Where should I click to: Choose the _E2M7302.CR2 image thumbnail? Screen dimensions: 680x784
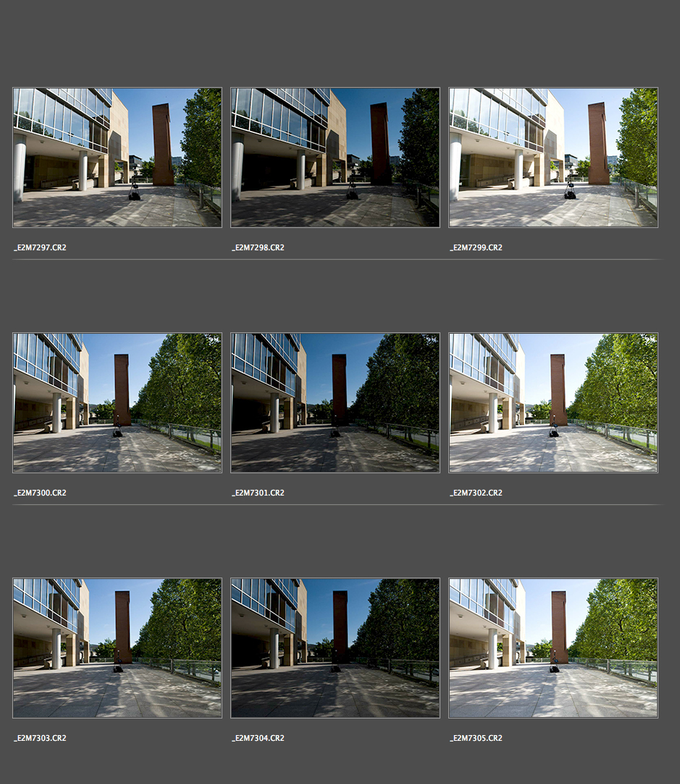[x=553, y=403]
